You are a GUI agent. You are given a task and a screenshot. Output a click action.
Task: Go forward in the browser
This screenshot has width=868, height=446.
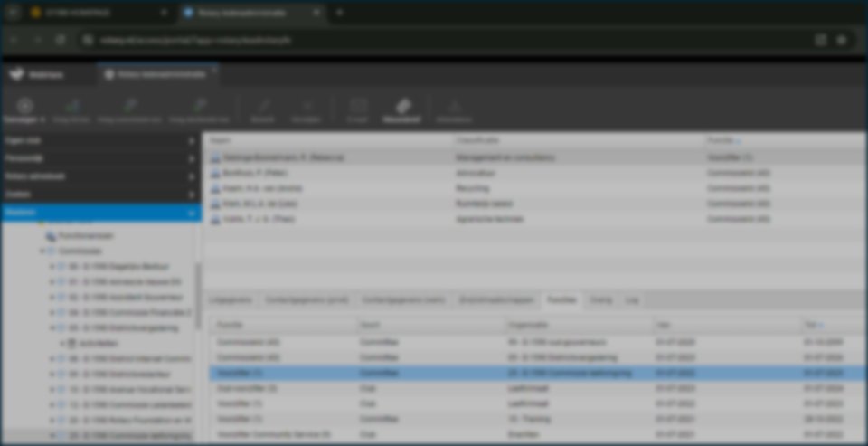[38, 40]
